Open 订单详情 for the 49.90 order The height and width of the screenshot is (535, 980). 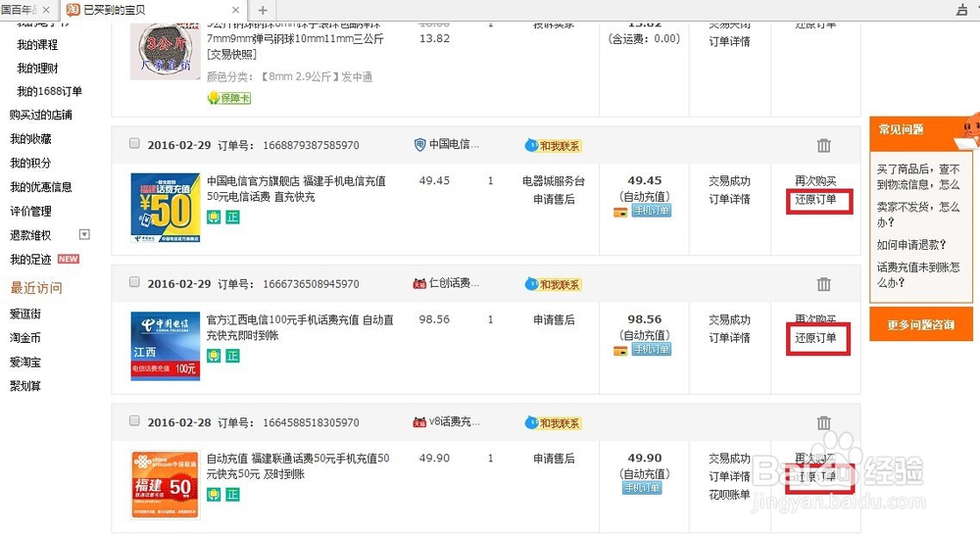pyautogui.click(x=729, y=477)
